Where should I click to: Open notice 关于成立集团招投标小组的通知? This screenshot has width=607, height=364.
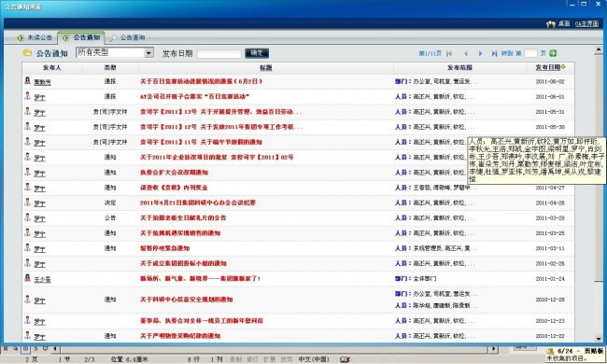[183, 263]
